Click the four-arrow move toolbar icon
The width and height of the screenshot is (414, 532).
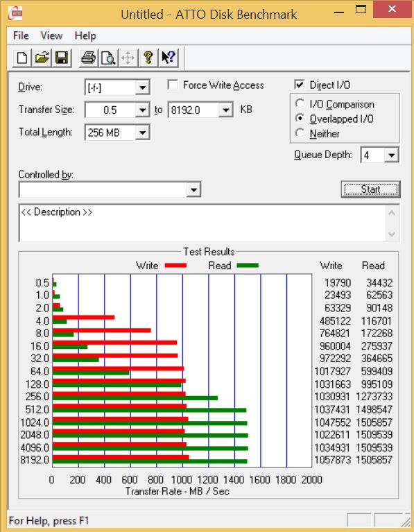[128, 58]
